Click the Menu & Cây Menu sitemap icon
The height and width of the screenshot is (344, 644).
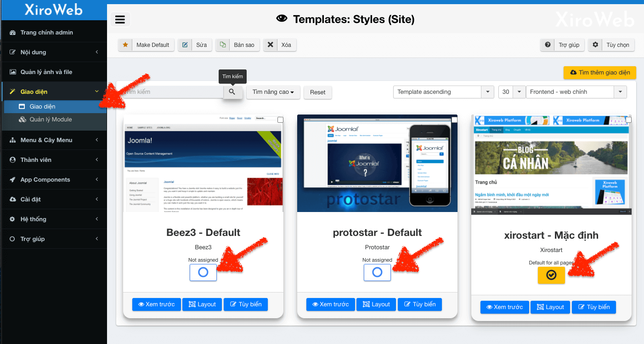coord(13,140)
